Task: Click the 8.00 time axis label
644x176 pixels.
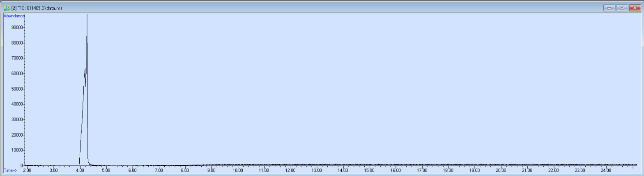Action: (x=185, y=170)
